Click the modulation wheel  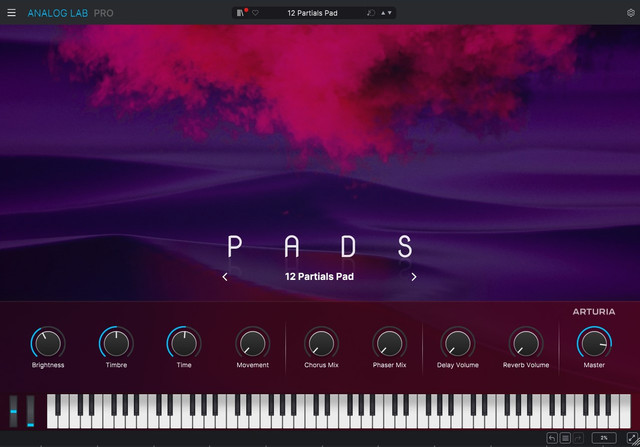pyautogui.click(x=31, y=411)
